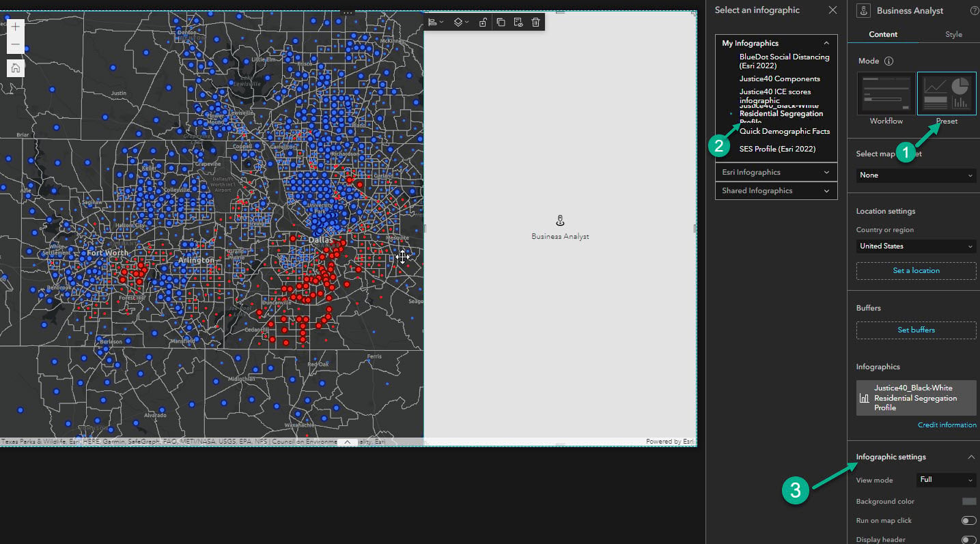
Task: Open Credit information link
Action: 947,425
